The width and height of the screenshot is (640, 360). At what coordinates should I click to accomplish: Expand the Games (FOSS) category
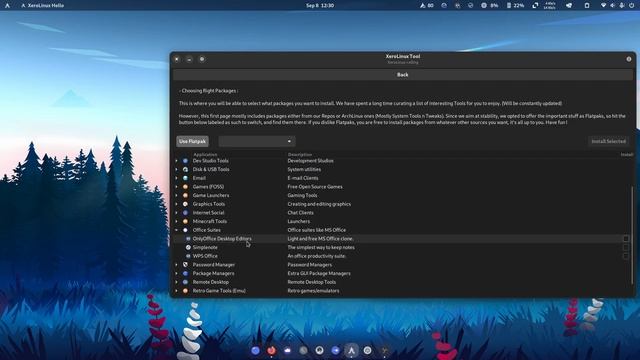click(x=177, y=187)
